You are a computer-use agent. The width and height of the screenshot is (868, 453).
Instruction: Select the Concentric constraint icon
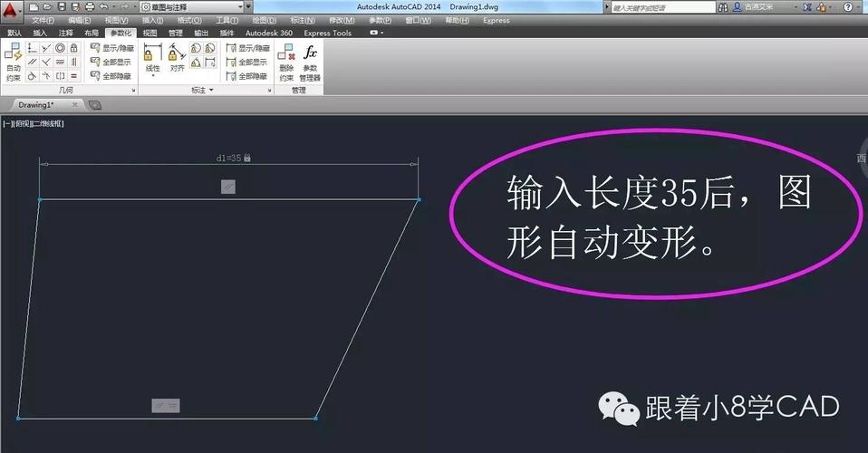point(61,48)
